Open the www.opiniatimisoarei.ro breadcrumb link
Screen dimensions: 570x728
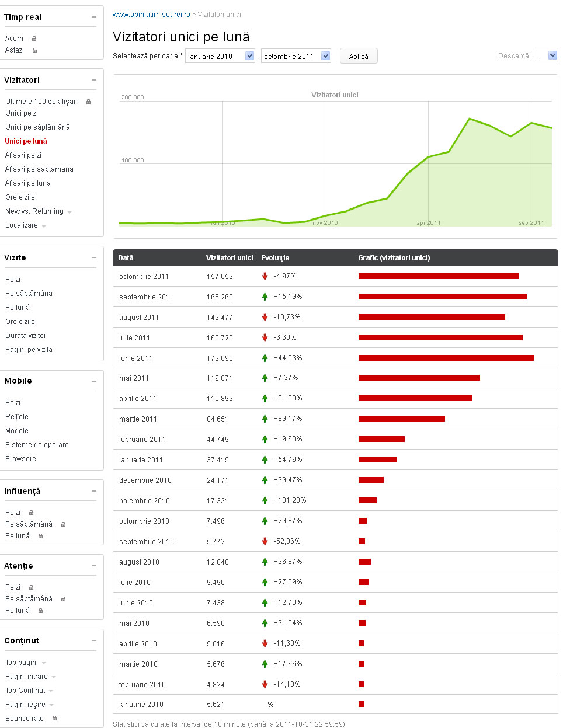click(x=151, y=15)
